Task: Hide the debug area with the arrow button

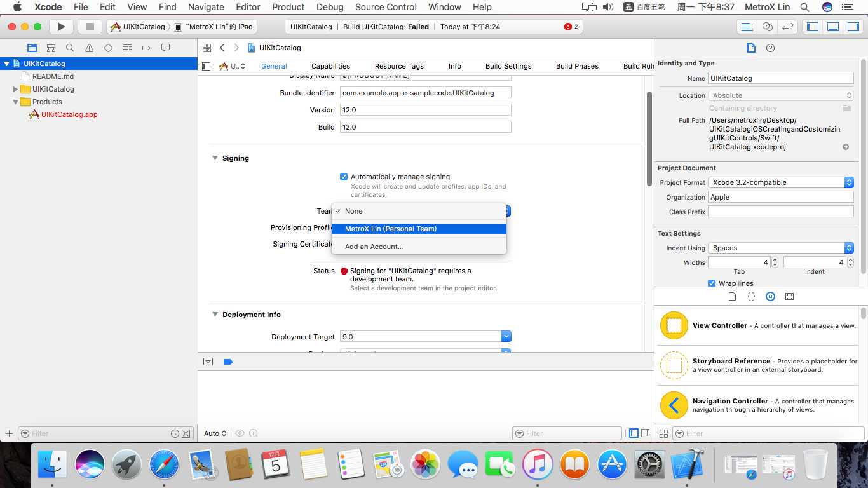Action: coord(208,362)
